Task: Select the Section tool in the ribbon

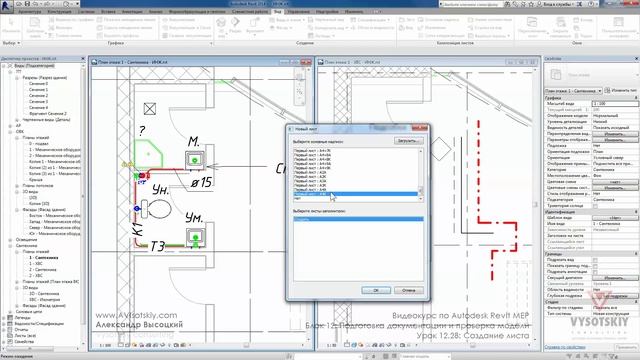Action: click(x=235, y=25)
